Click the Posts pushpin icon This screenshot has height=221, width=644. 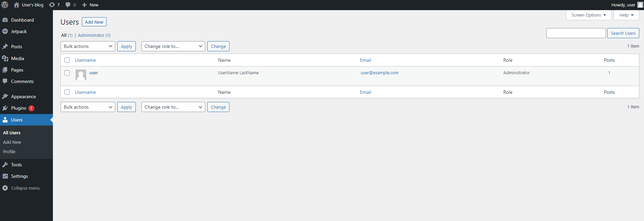pyautogui.click(x=5, y=47)
